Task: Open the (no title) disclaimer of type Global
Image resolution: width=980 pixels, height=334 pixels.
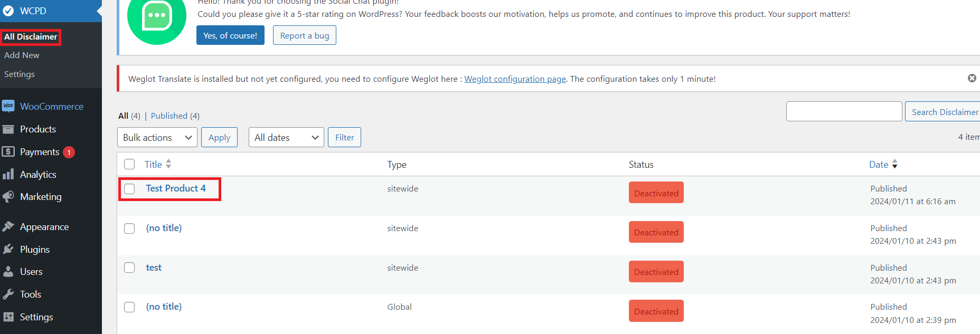Action: pos(164,307)
